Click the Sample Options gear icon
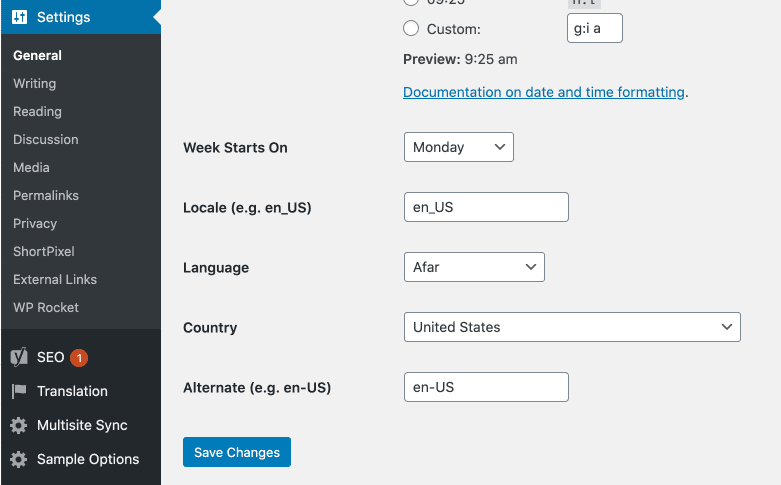Viewport: 781px width, 485px height. [19, 459]
